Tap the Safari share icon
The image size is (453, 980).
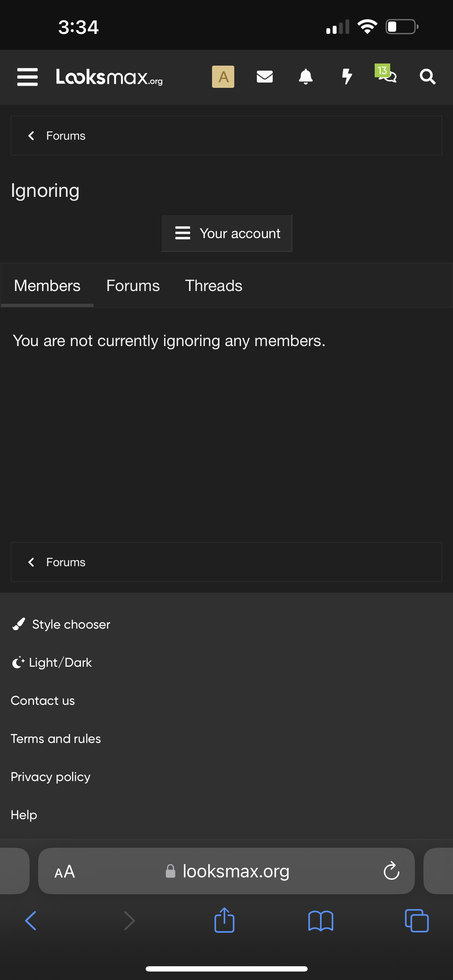224,920
